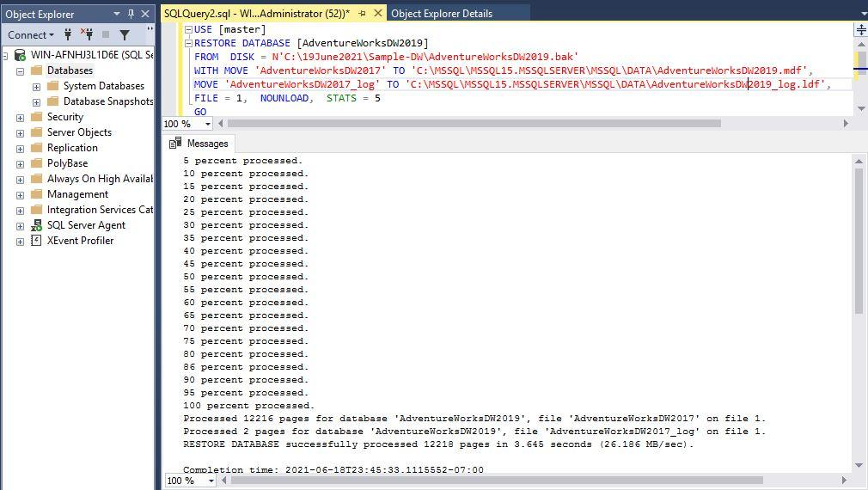Image resolution: width=868 pixels, height=490 pixels.
Task: Select the WIN-AFNHJ3L1D6E server icon
Action: pyautogui.click(x=20, y=55)
